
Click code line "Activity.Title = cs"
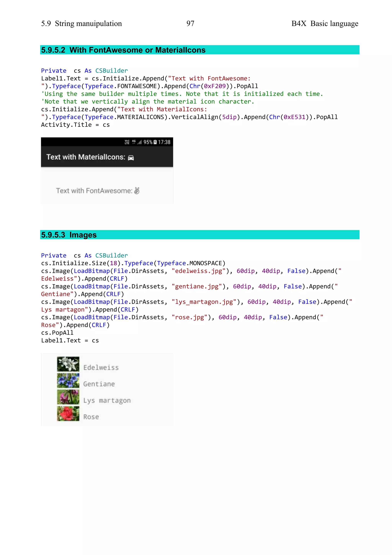75,125
